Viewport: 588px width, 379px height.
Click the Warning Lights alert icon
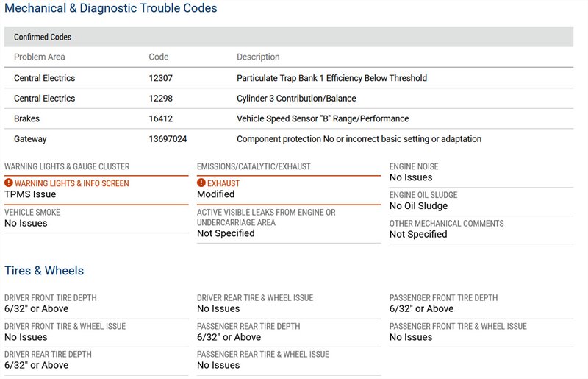9,183
